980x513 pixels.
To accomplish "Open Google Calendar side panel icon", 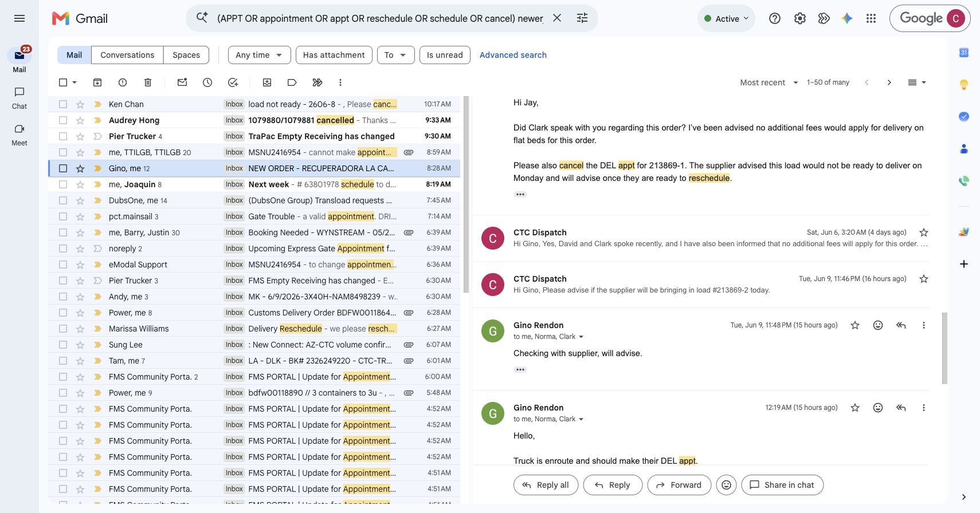I will [x=964, y=53].
